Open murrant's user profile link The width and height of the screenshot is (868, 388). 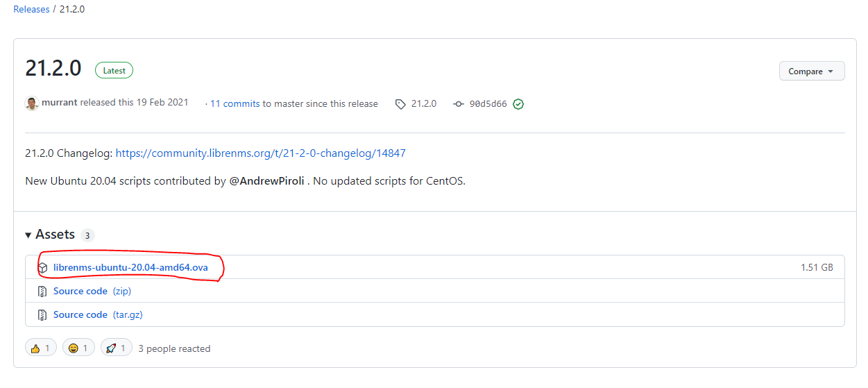coord(60,103)
